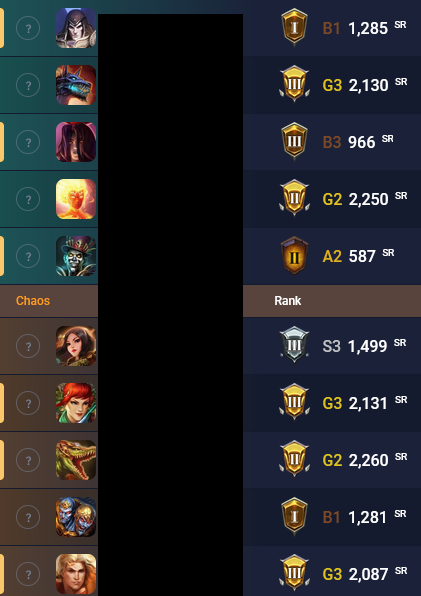The width and height of the screenshot is (421, 596).
Task: Click the Chaos team header label
Action: point(33,301)
